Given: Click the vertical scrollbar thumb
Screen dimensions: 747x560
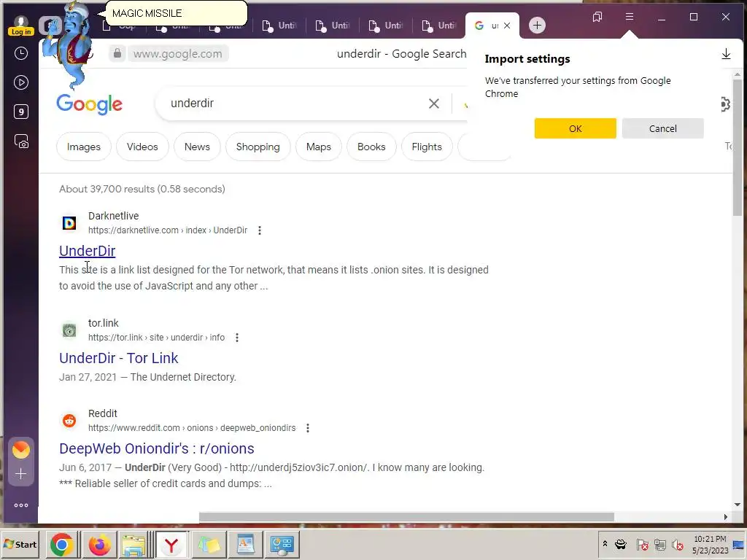Looking at the screenshot, I should point(738,147).
